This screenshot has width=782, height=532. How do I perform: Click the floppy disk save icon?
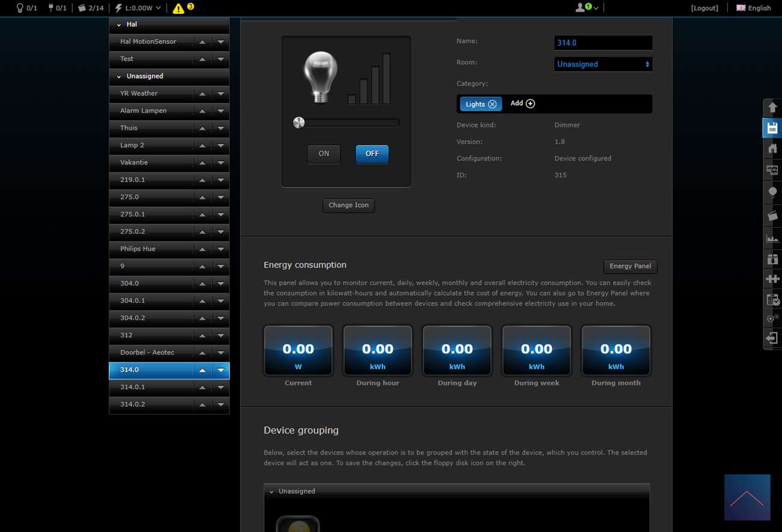772,128
